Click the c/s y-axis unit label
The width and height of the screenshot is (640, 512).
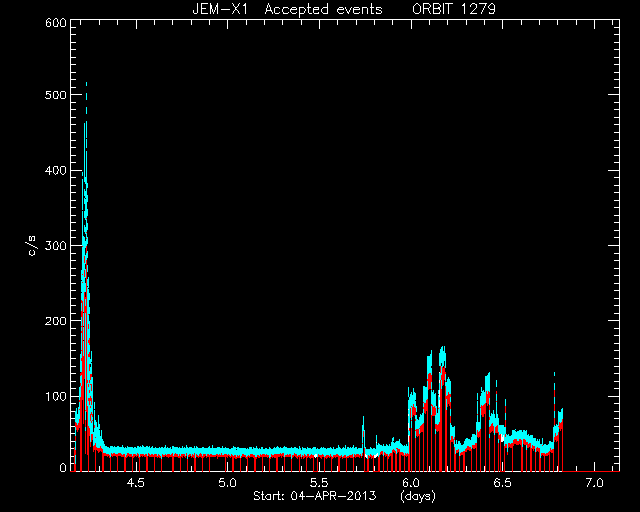tap(33, 245)
